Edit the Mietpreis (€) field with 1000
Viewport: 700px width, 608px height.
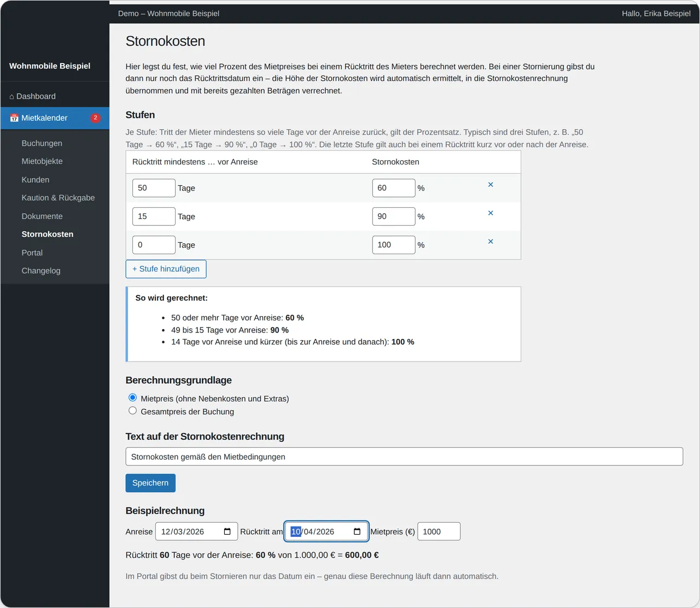(439, 531)
